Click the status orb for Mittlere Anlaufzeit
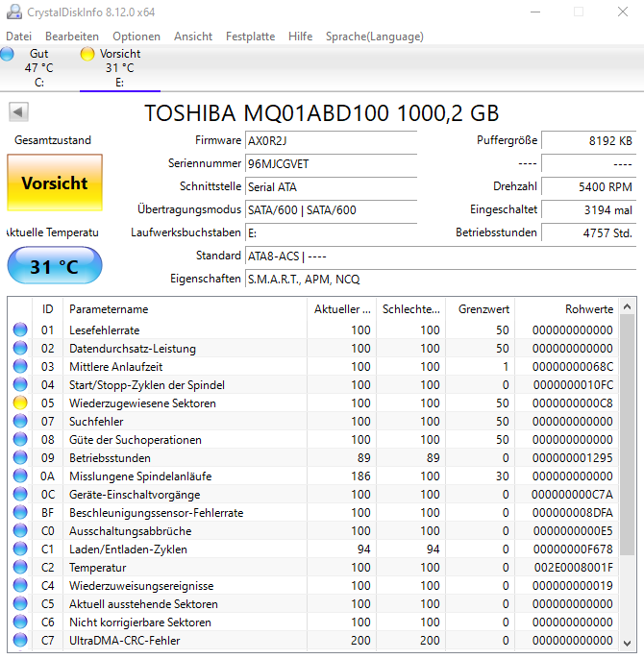Screen dimensions: 644x659 click(x=20, y=367)
